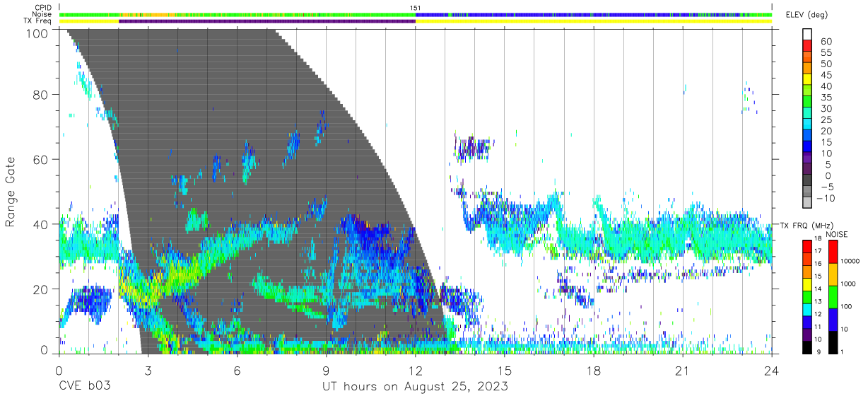The image size is (868, 401).
Task: Click the 40 tick on Range Gate axis
Action: click(42, 223)
